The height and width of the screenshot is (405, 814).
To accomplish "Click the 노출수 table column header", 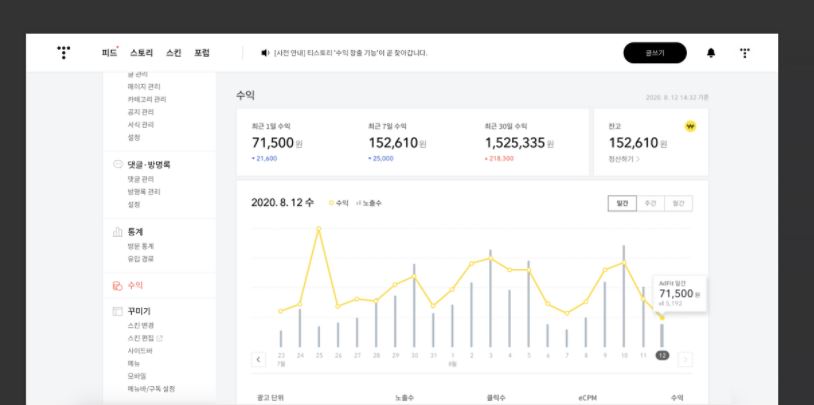I will 404,398.
